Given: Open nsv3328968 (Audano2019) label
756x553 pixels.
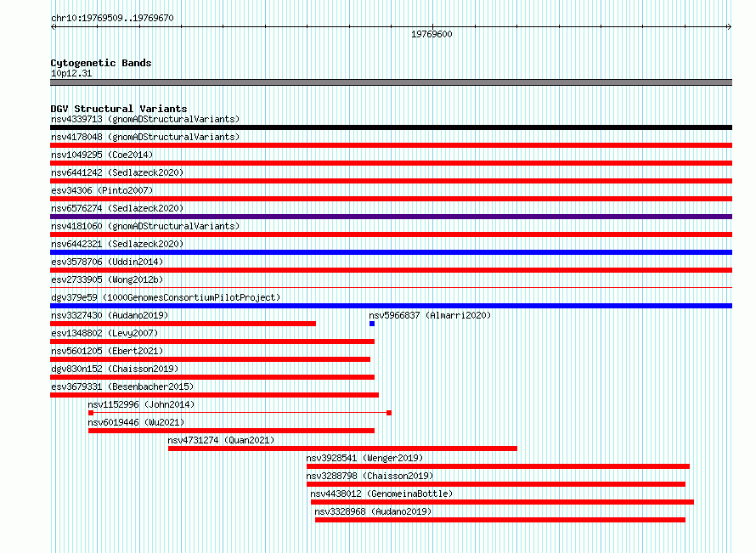Looking at the screenshot, I should click(373, 511).
